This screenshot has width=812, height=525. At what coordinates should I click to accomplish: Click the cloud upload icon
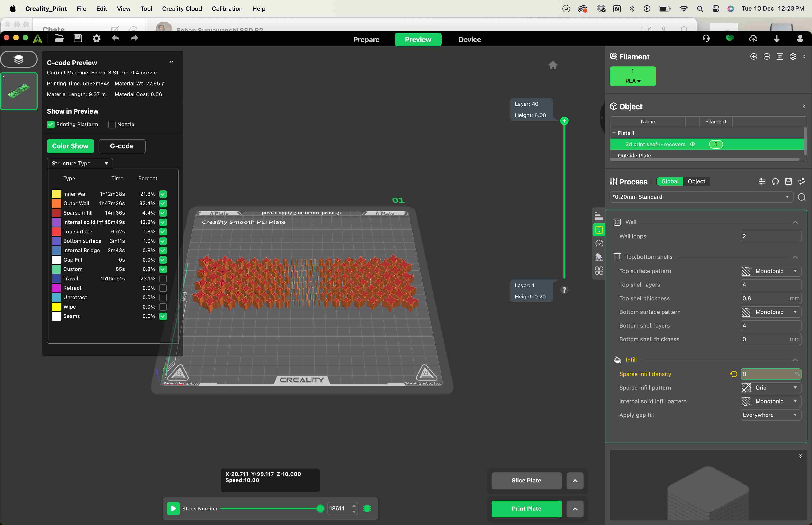coord(753,39)
